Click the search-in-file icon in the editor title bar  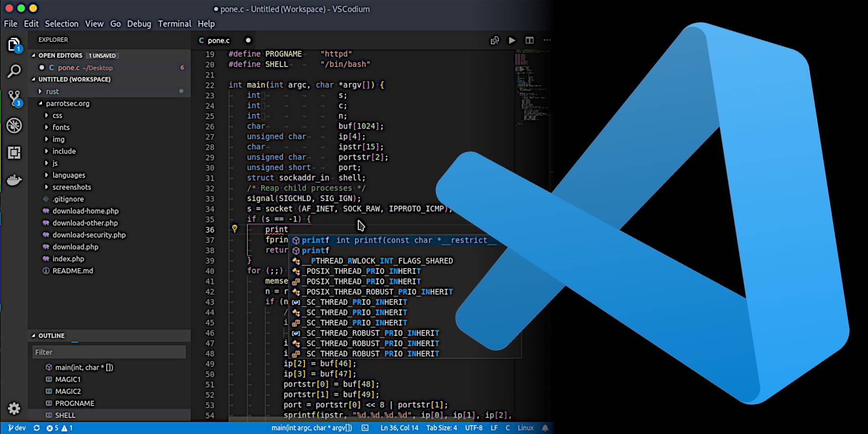[494, 41]
